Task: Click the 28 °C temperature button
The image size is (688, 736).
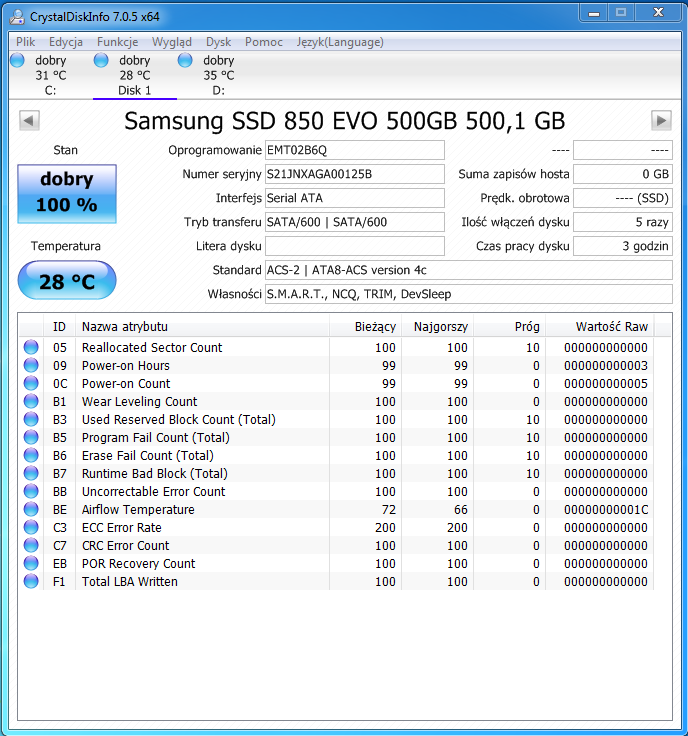Action: tap(67, 280)
